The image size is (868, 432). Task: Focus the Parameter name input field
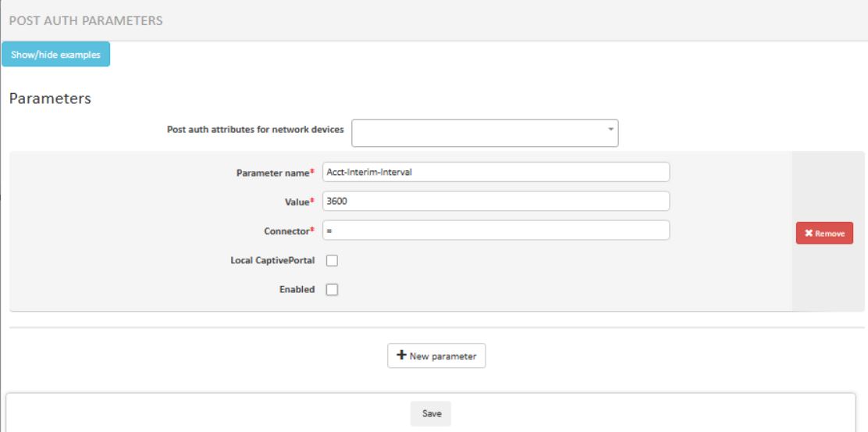495,172
